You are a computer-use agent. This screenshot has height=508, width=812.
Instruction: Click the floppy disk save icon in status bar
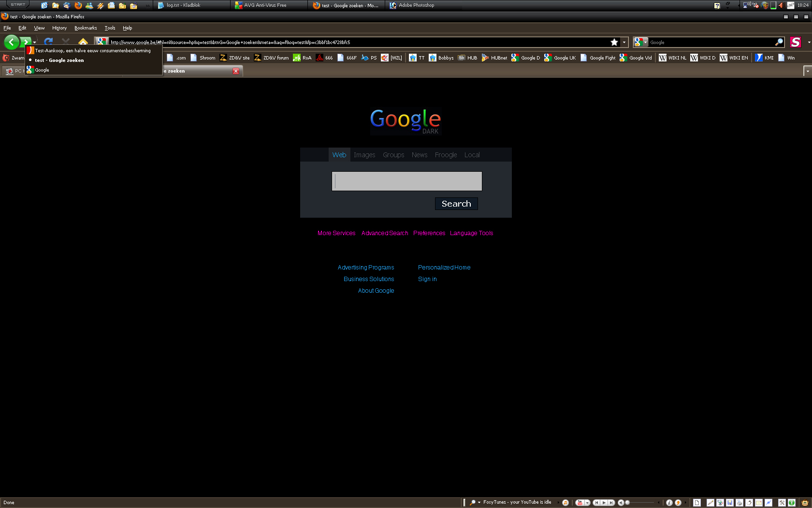[730, 503]
